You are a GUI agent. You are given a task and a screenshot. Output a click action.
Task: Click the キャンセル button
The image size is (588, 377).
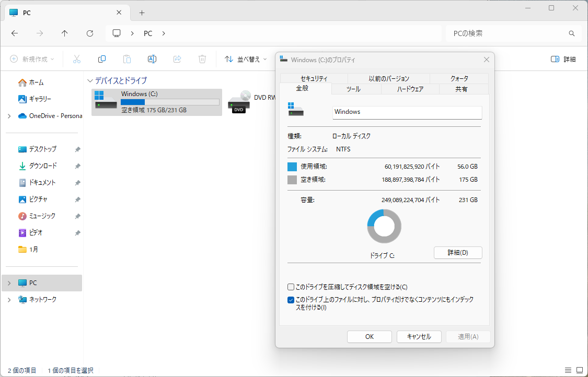419,336
